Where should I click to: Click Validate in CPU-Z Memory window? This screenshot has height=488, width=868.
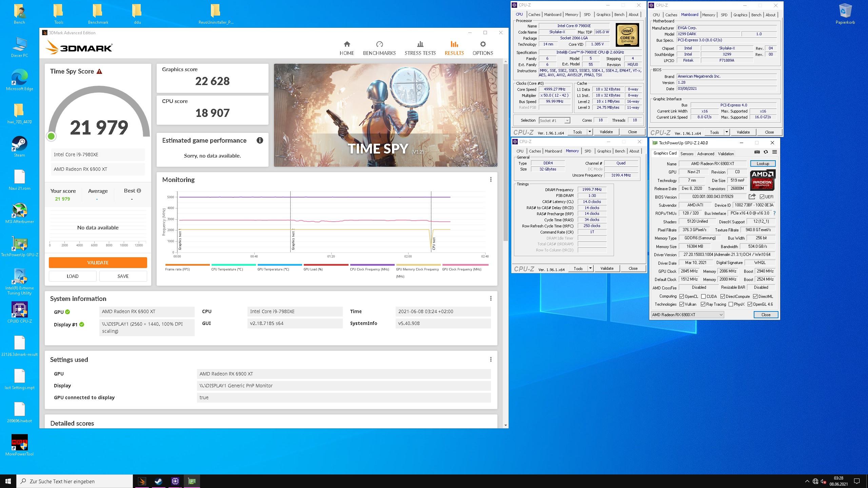[607, 268]
